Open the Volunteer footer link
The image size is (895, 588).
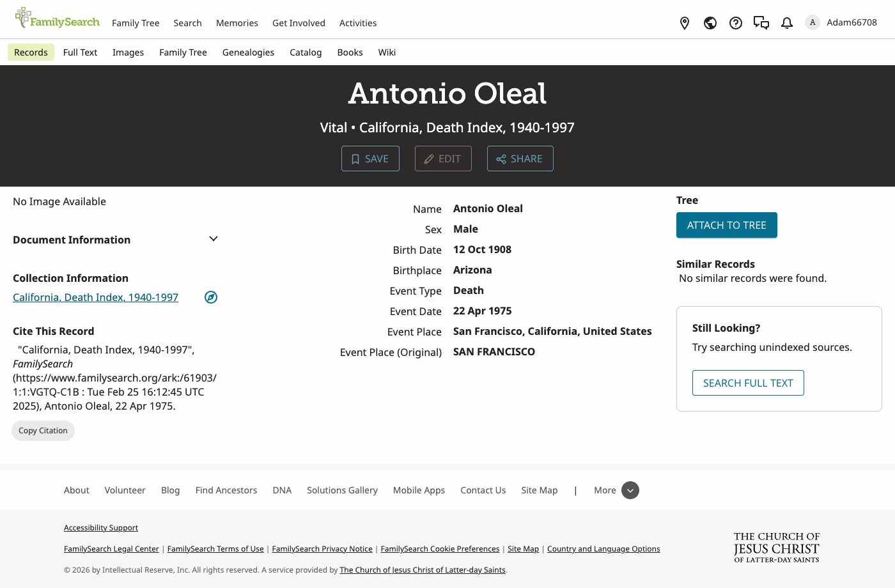click(125, 490)
